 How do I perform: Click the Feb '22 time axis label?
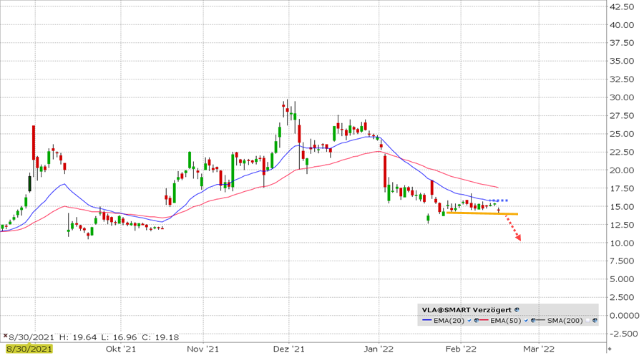[461, 349]
